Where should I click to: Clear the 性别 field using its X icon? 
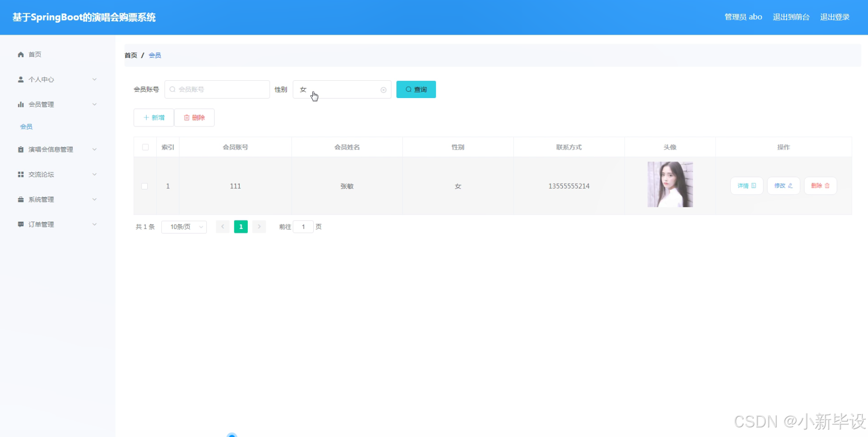pos(383,89)
